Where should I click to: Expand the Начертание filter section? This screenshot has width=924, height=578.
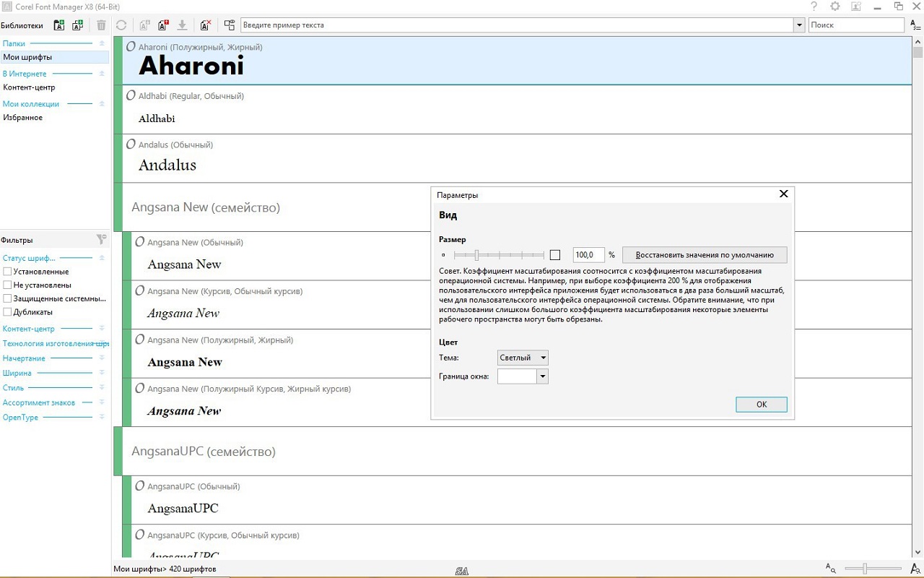(x=24, y=358)
